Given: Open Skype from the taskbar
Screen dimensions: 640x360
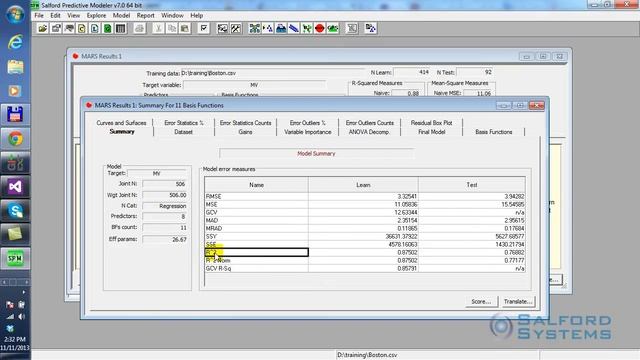Looking at the screenshot, I should coord(15,211).
